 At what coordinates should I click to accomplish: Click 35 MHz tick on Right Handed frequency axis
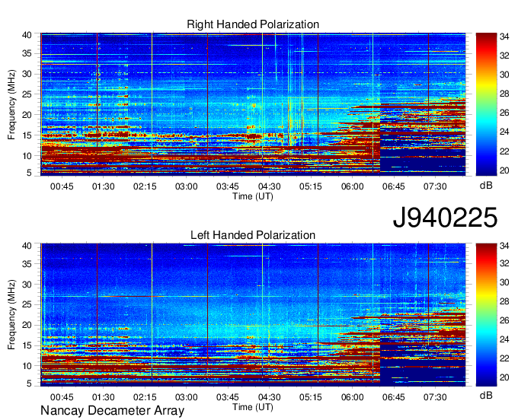[x=27, y=53]
